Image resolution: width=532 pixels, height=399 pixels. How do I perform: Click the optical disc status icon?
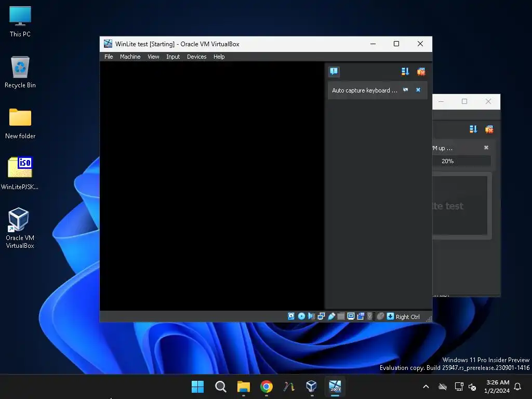pos(301,316)
